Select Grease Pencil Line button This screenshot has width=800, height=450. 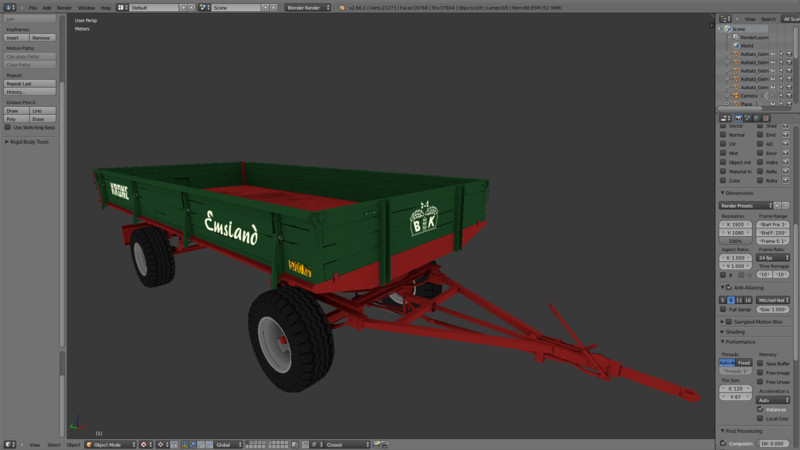(x=42, y=111)
